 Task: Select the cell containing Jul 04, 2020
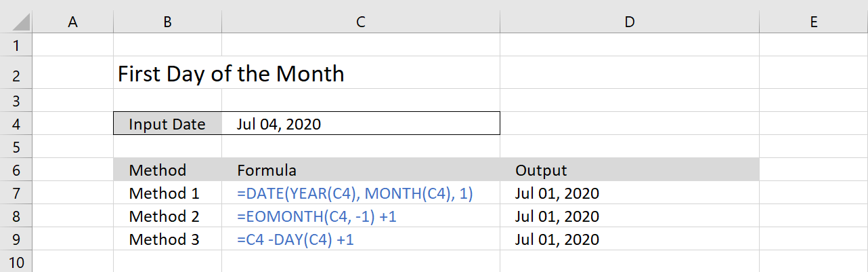click(360, 124)
